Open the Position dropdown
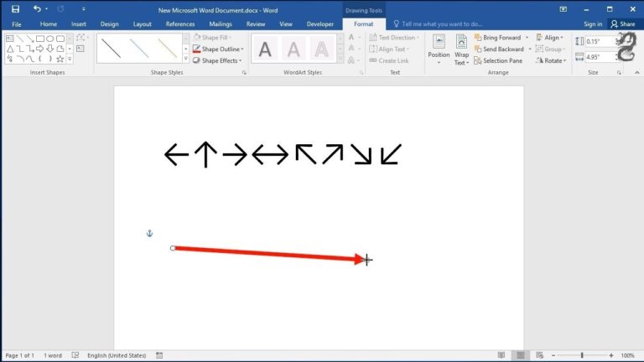 (x=439, y=49)
